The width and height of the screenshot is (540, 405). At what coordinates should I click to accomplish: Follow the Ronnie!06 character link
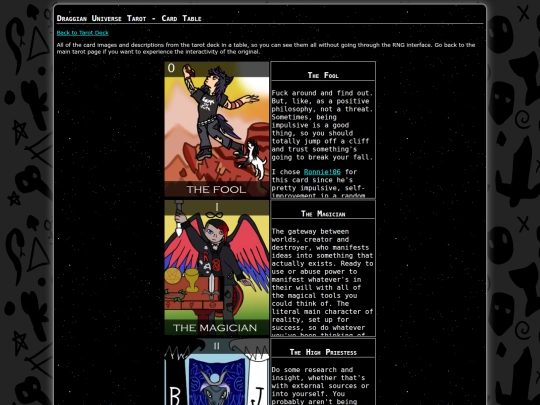pos(322,172)
